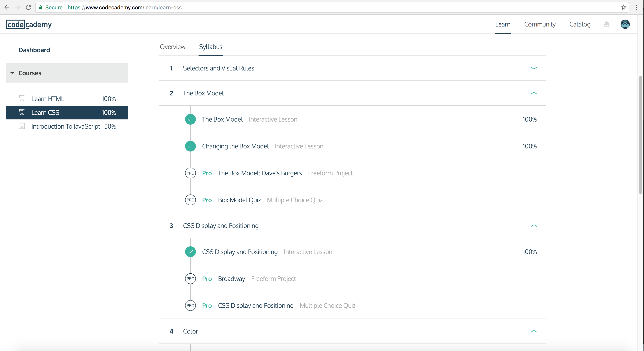Bookmark the page with the star icon
This screenshot has height=351, width=644.
623,7
